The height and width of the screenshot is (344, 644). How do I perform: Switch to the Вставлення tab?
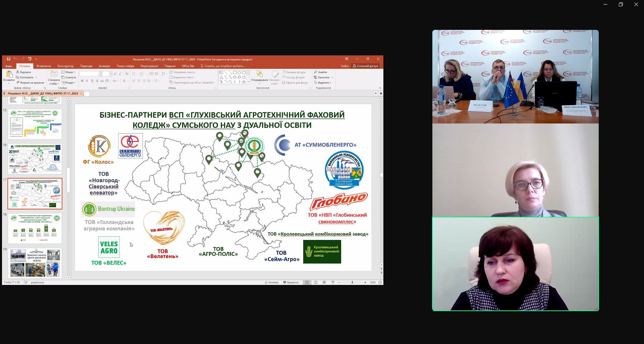tap(44, 66)
